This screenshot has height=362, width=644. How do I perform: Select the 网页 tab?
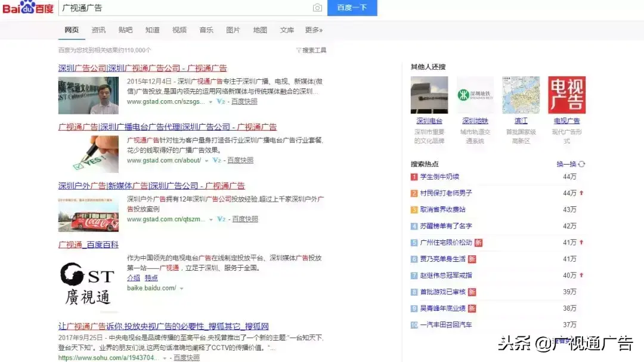point(72,30)
